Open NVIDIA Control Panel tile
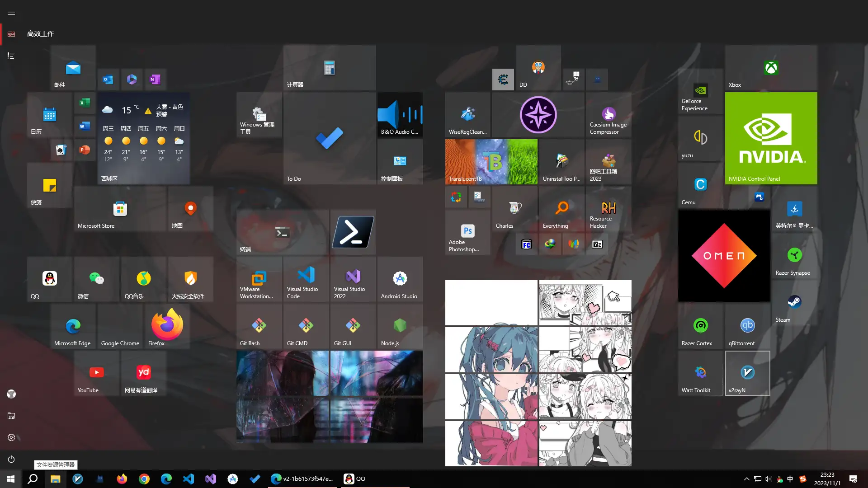Image resolution: width=868 pixels, height=488 pixels. coord(771,138)
